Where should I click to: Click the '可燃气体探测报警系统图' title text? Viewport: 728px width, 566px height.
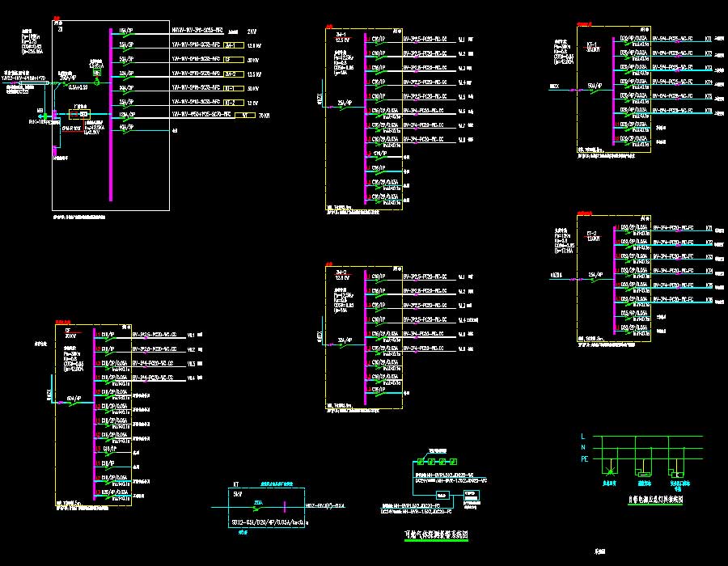437,535
